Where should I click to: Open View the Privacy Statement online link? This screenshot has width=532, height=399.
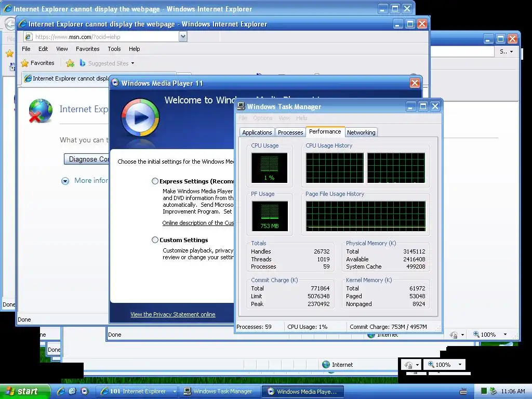coord(173,314)
